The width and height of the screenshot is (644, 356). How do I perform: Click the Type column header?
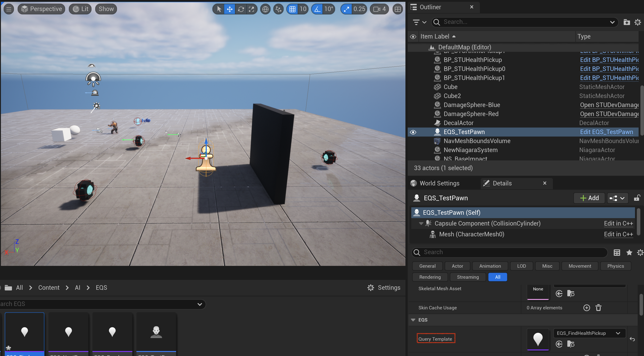coord(607,37)
